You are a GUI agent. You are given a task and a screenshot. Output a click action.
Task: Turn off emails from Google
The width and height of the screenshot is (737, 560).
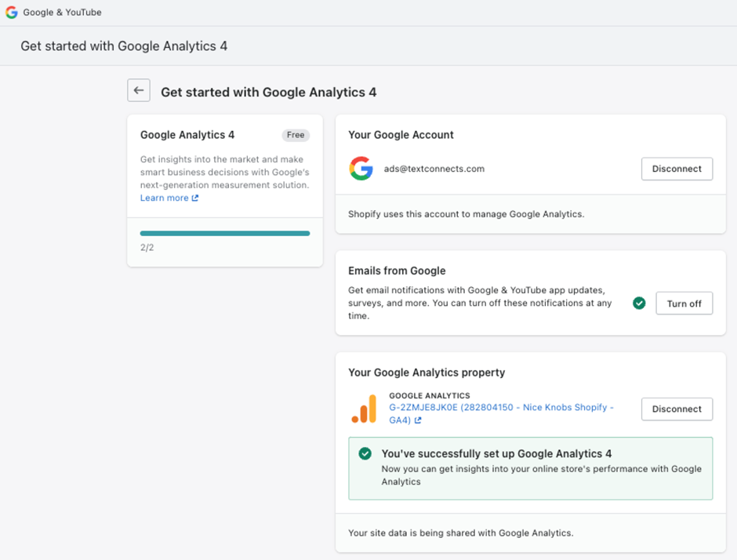pos(684,304)
